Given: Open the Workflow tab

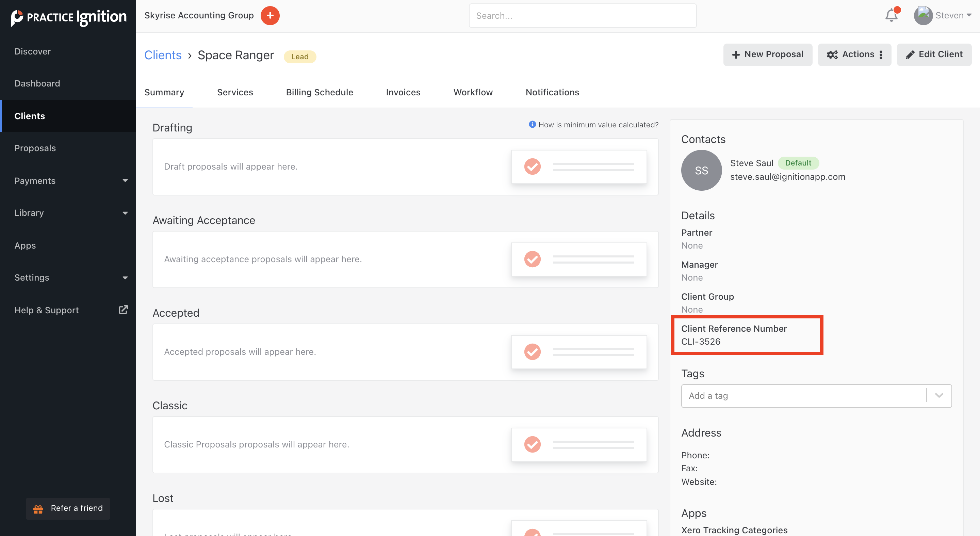Looking at the screenshot, I should click(473, 92).
